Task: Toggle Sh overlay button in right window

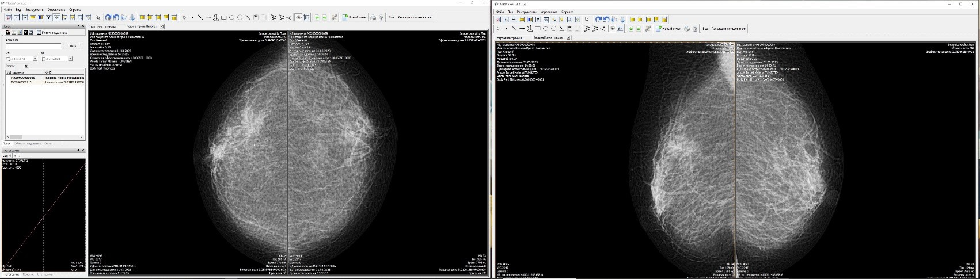Action: pyautogui.click(x=620, y=29)
